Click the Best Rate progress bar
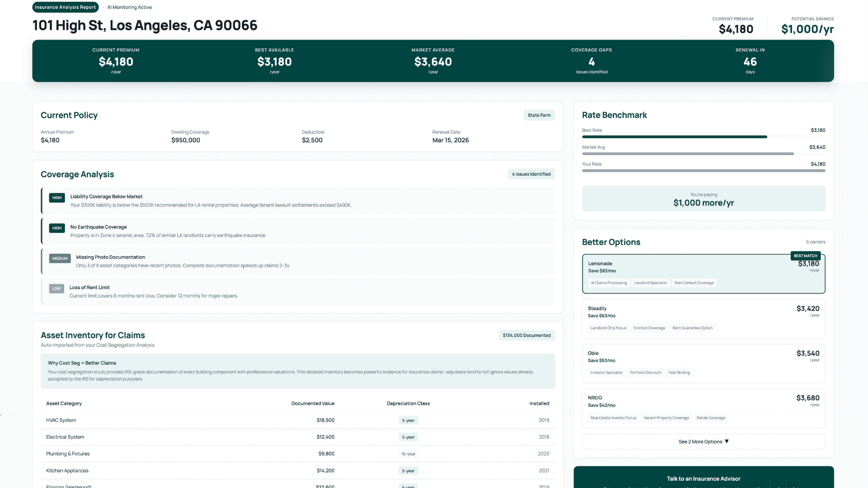The height and width of the screenshot is (488, 868). coord(674,137)
